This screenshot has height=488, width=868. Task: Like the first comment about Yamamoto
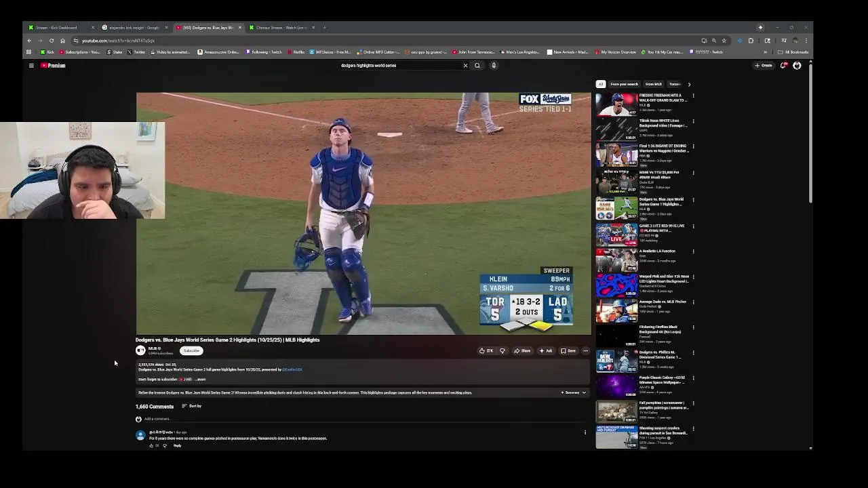(x=152, y=445)
